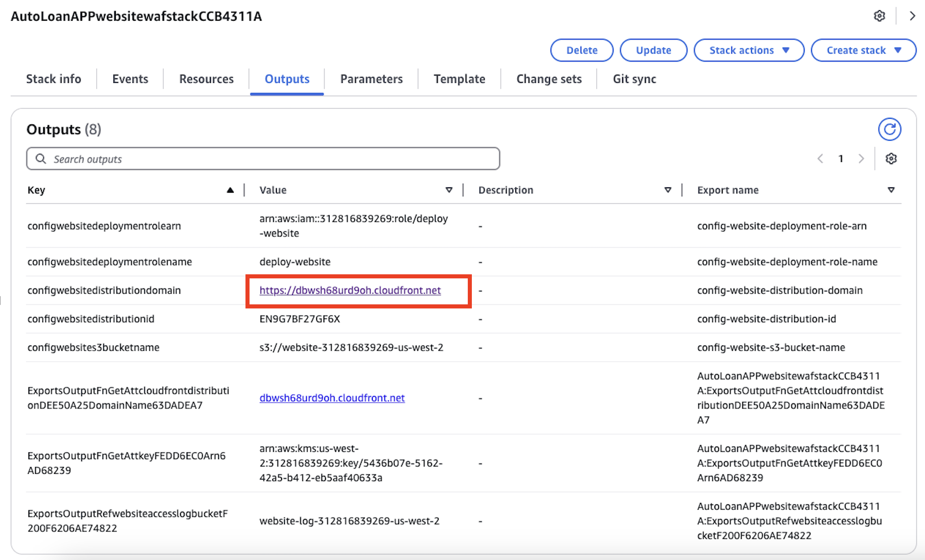This screenshot has height=560, width=925.
Task: Sort by Export name column arrow
Action: (891, 190)
